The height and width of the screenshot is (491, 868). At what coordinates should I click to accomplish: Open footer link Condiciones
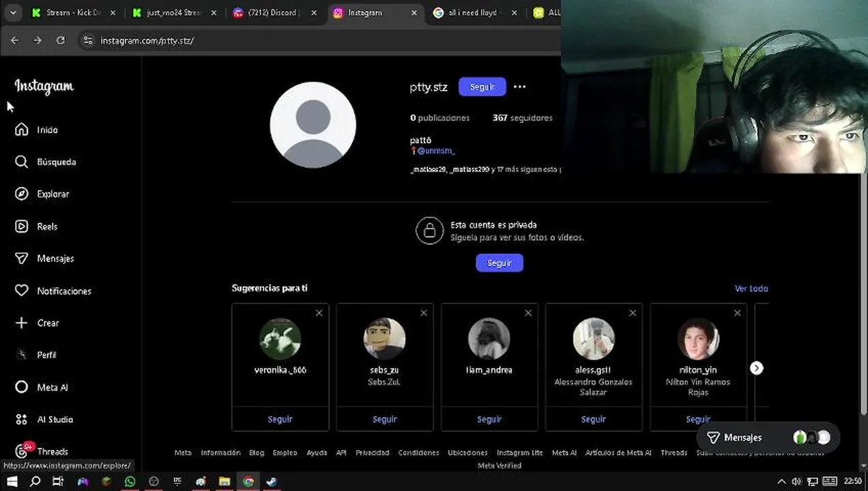(419, 453)
